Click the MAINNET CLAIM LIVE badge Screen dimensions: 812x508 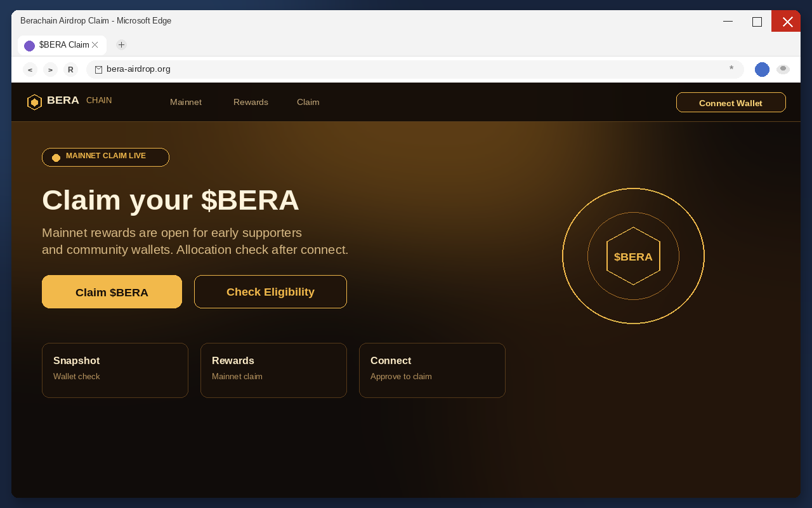(x=105, y=157)
